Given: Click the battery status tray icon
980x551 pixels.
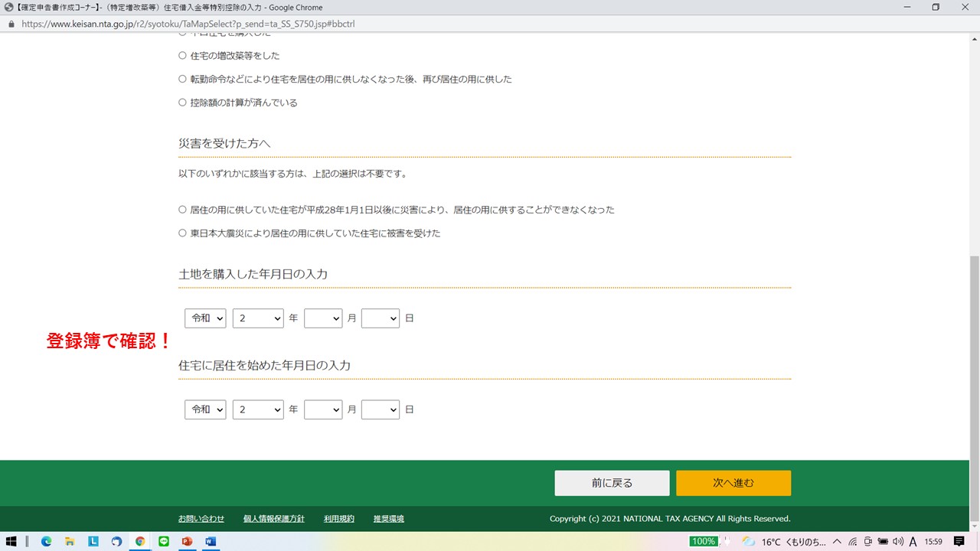Looking at the screenshot, I should [x=883, y=541].
